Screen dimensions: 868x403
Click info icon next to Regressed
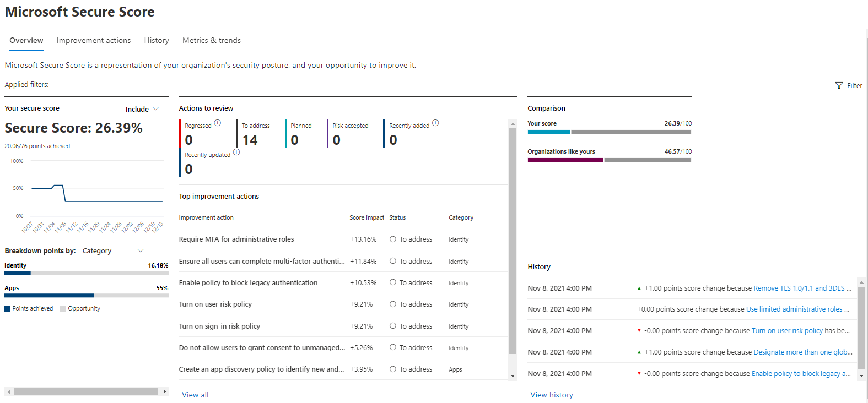218,123
